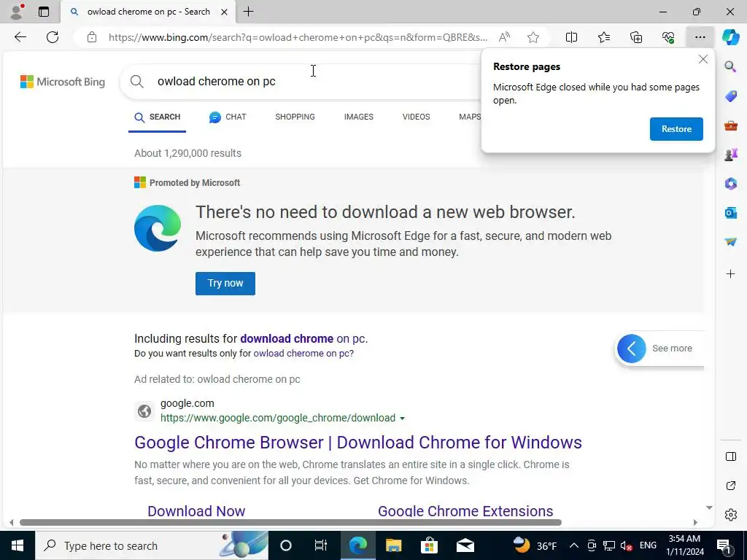
Task: Open sidebar Shopping tag icon
Action: [x=730, y=96]
